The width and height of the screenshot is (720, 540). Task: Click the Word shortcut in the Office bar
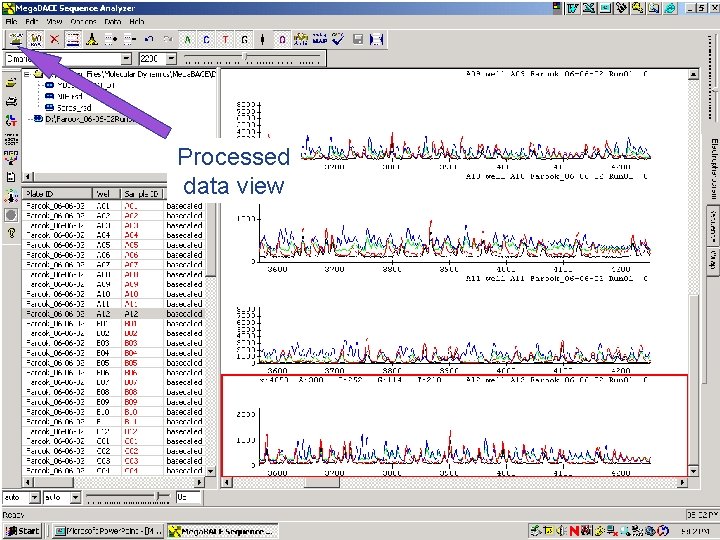[573, 8]
